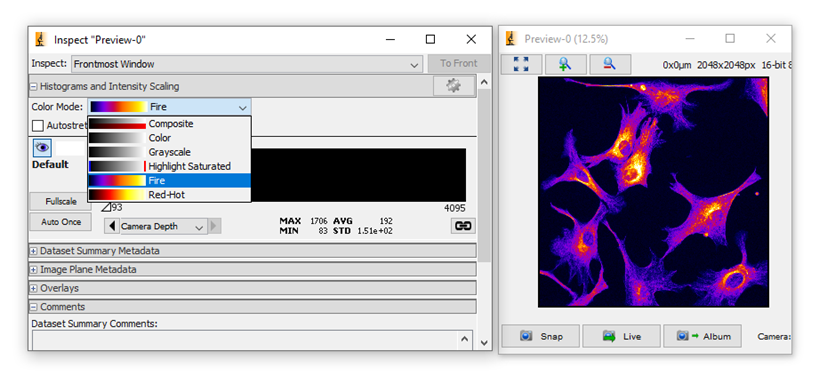Click the Snap camera button

coord(541,336)
